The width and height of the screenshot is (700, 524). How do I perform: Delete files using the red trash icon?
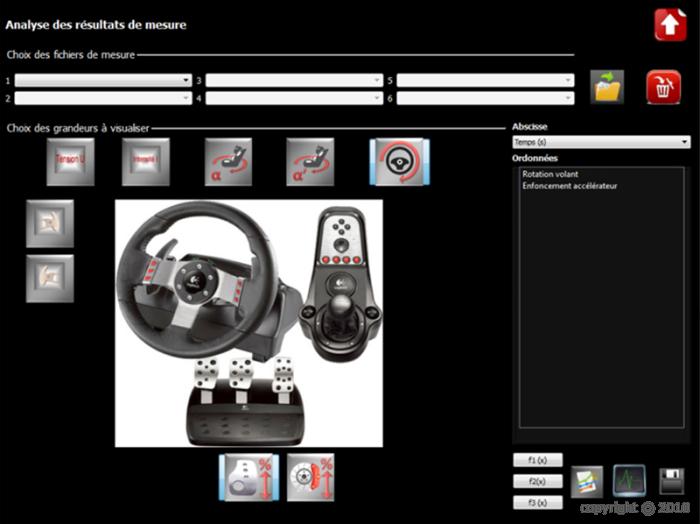pos(663,87)
